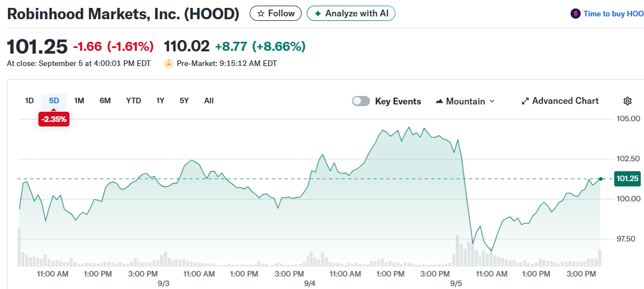Screen dimensions: 644x289
Task: Click the 101.25 current price label
Action: (x=628, y=178)
